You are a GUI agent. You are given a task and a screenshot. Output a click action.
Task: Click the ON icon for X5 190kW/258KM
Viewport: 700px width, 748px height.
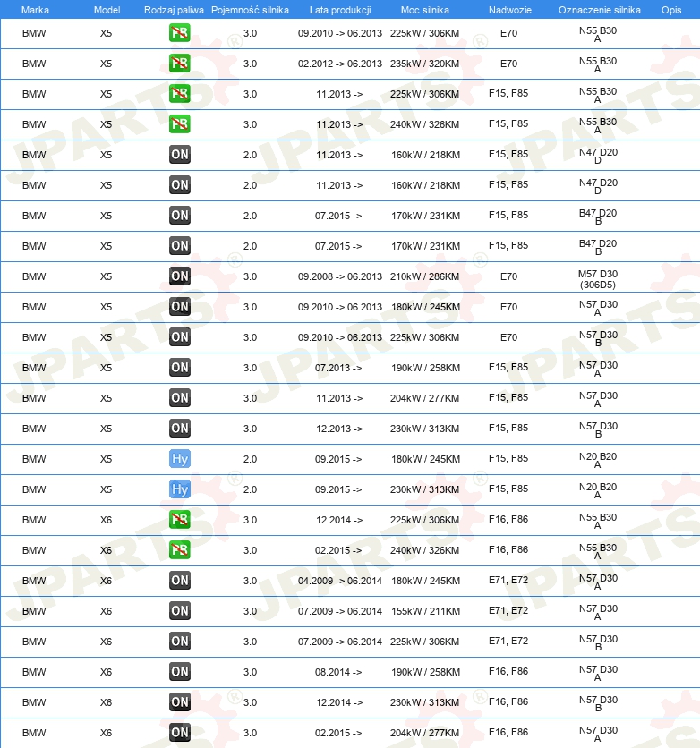pyautogui.click(x=179, y=368)
